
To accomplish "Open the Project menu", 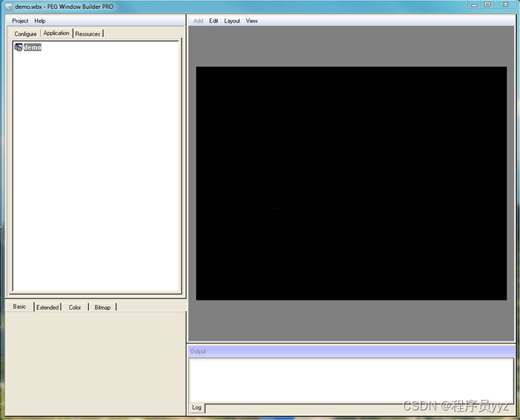I will tap(20, 21).
